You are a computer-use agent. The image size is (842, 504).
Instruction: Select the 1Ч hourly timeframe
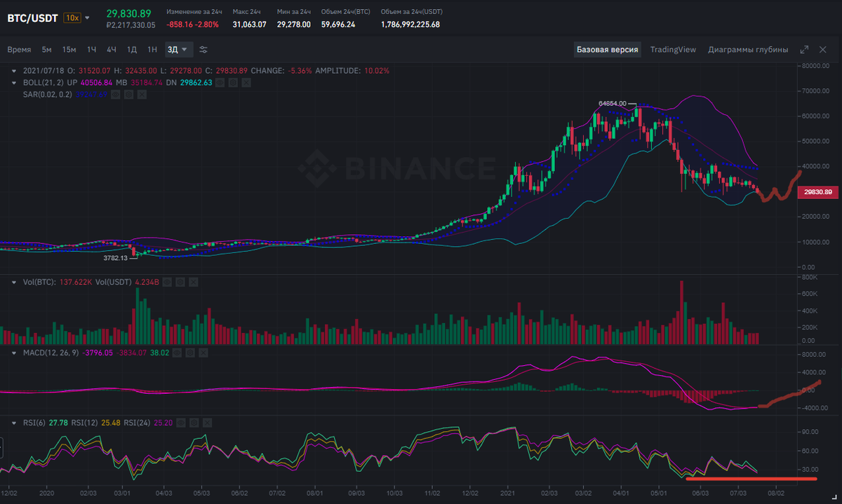[92, 49]
